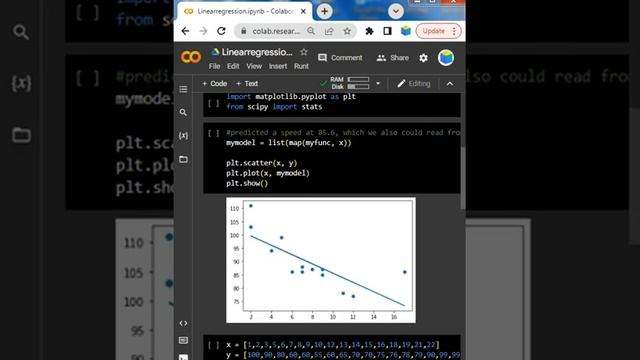Open the Code snippets sidebar icon
Viewport: 640px width, 360px height.
(183, 323)
